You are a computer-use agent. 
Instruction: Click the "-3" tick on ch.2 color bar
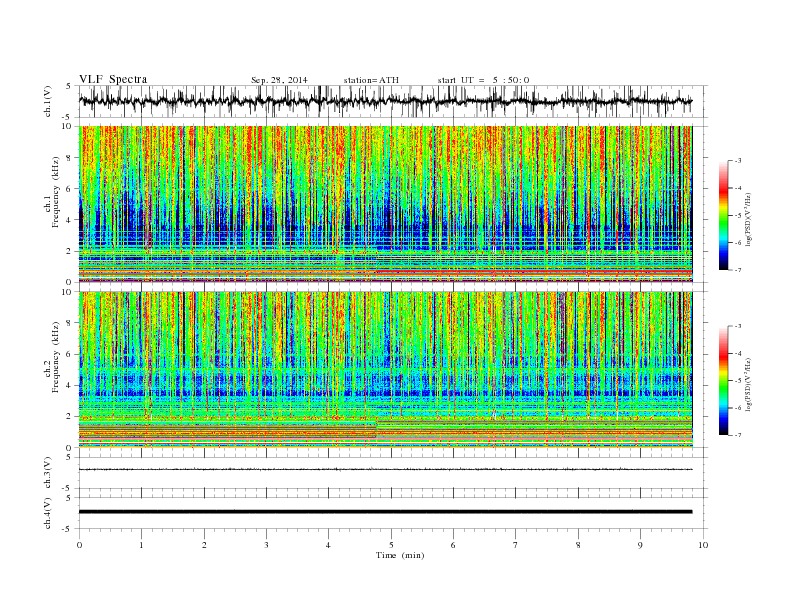point(738,326)
